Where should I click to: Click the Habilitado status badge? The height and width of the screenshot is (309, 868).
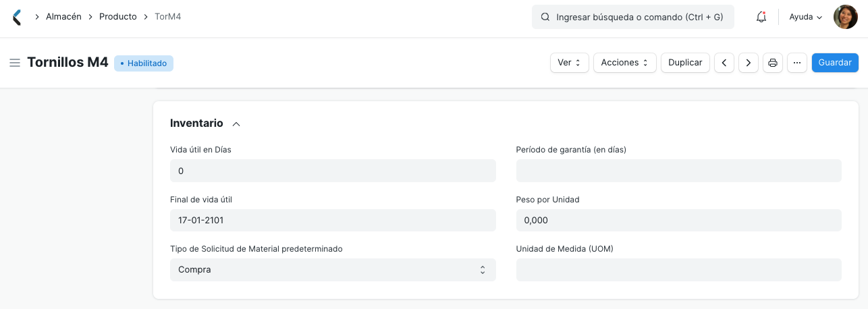click(144, 63)
